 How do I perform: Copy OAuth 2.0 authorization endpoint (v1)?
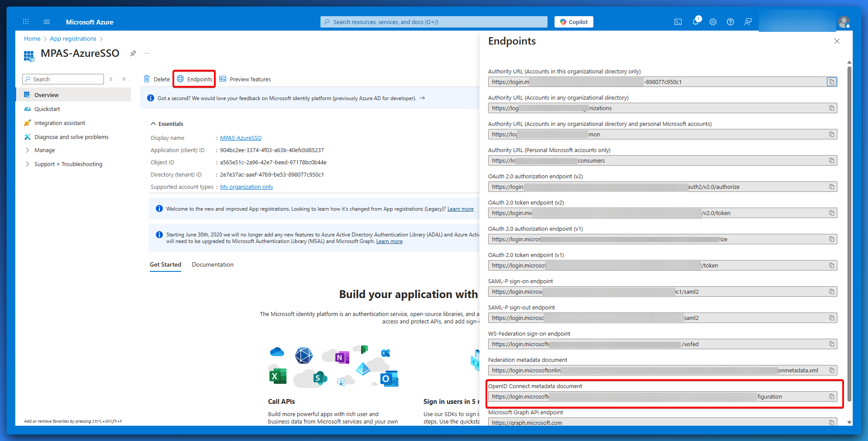832,239
